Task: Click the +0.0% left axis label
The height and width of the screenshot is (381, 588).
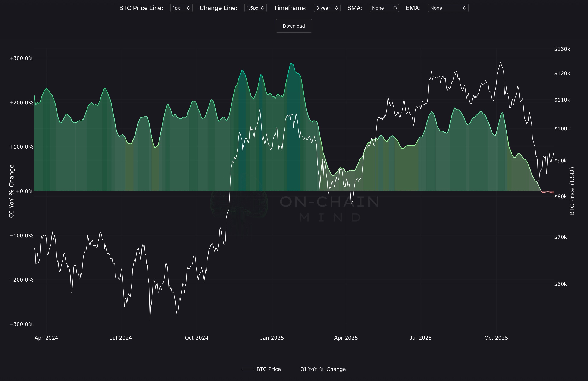Action: (24, 191)
